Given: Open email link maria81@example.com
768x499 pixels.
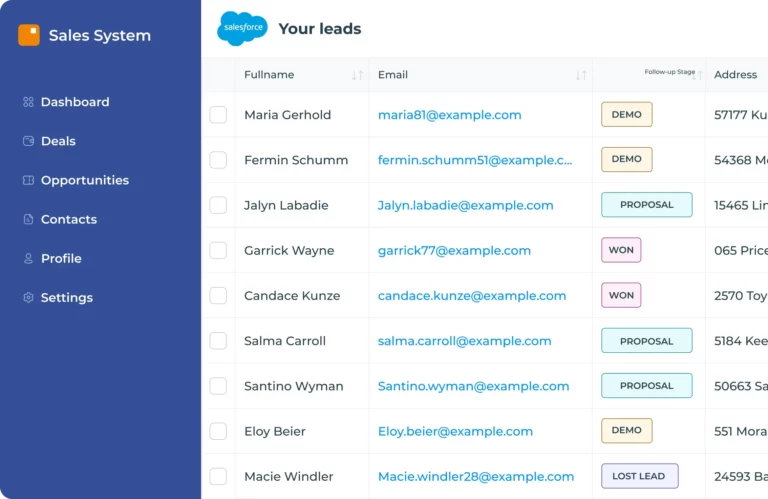Looking at the screenshot, I should tap(449, 115).
